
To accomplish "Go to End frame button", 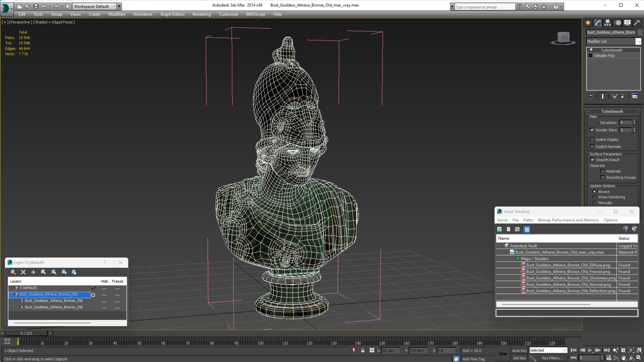I will pyautogui.click(x=607, y=350).
